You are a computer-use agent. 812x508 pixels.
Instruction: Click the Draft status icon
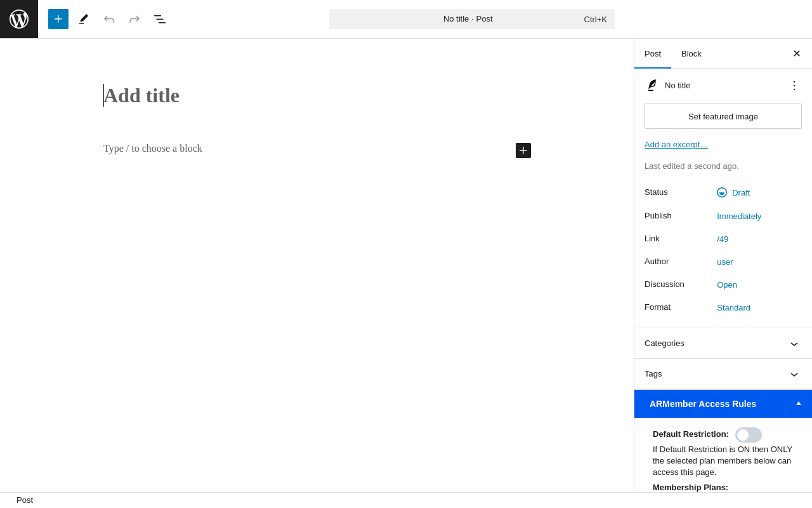[x=722, y=192]
